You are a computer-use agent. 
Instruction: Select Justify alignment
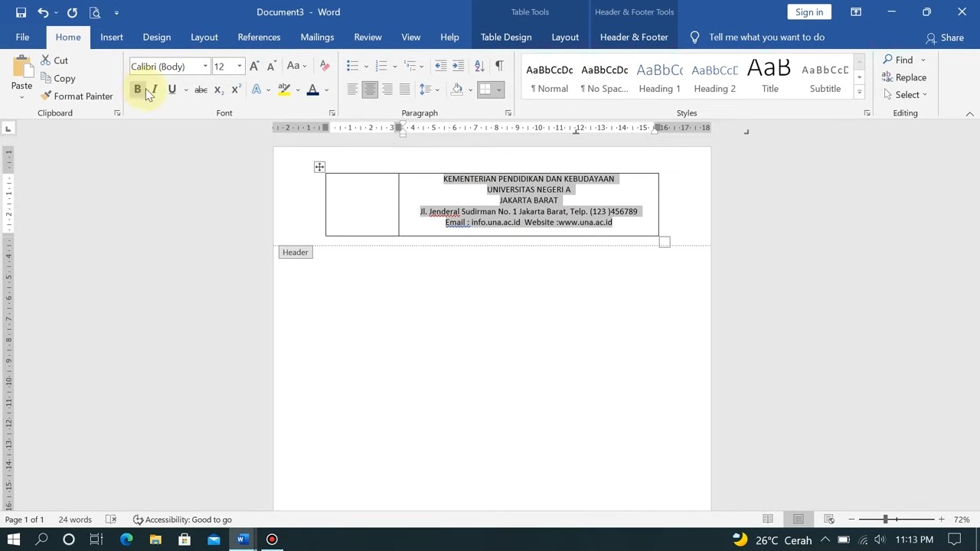(x=405, y=90)
